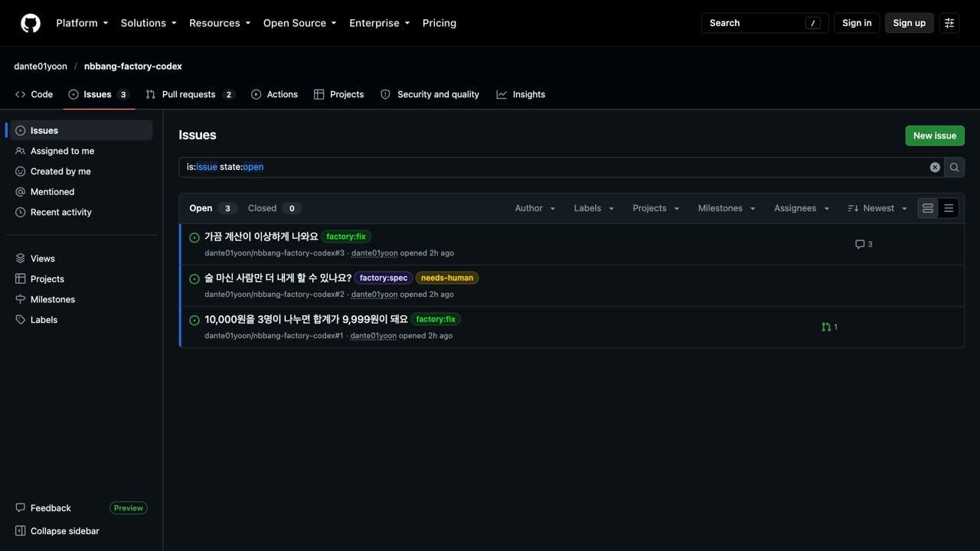Open the Solutions navigation menu

[149, 23]
